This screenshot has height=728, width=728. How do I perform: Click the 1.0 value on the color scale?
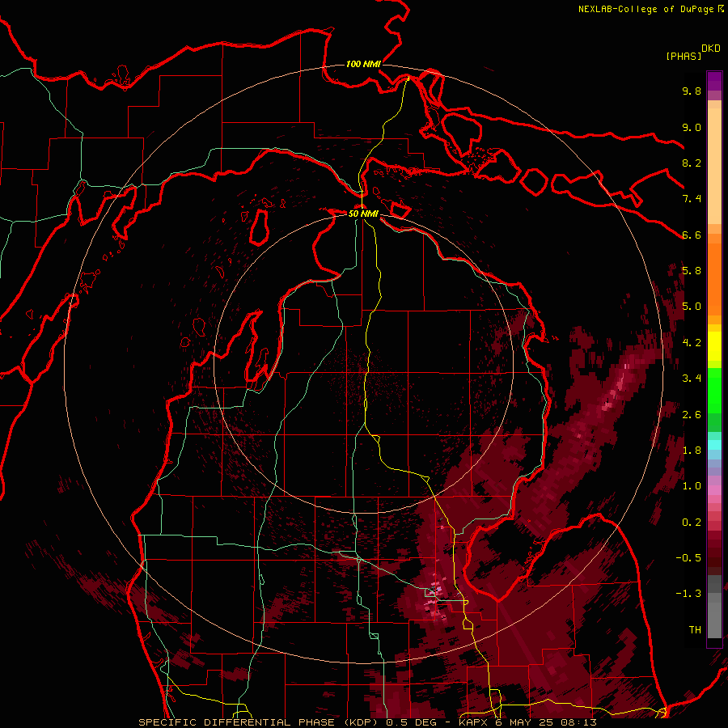[692, 485]
